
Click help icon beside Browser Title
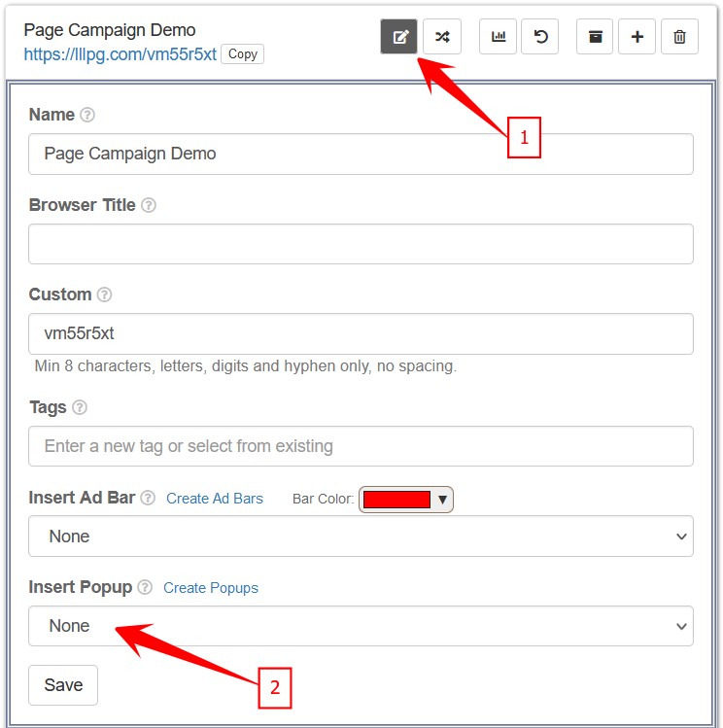[149, 205]
